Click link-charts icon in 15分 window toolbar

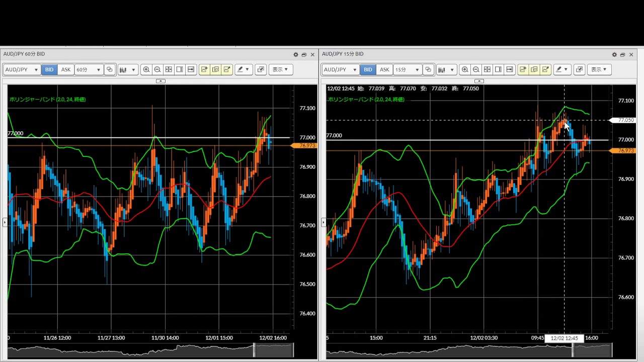(x=428, y=69)
